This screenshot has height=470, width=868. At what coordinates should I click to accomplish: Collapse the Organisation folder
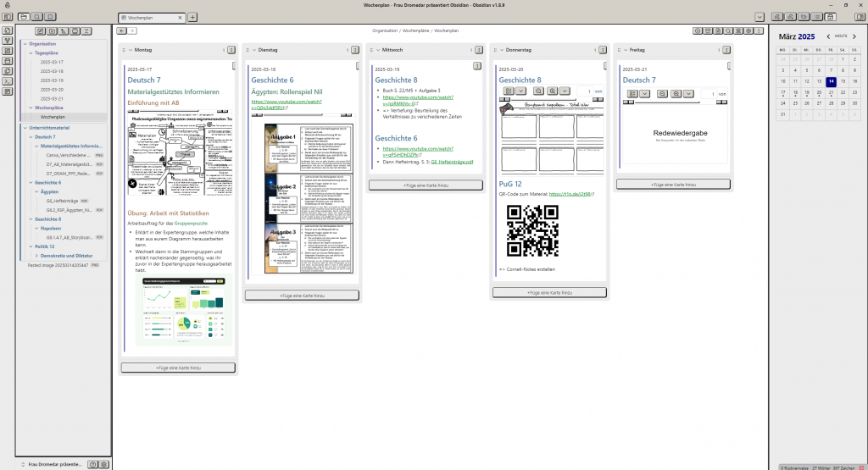[x=25, y=43]
